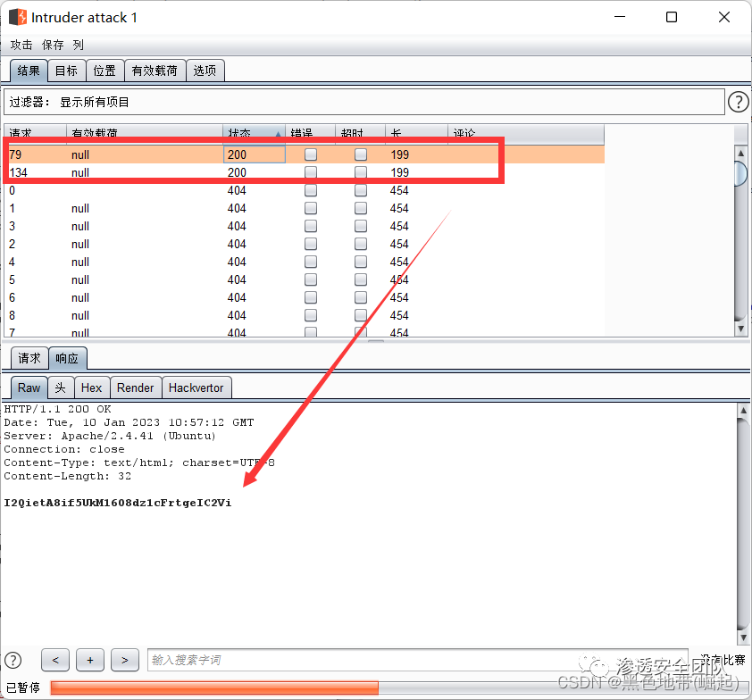
Task: Click results table scrollbar down arrow
Action: point(741,329)
